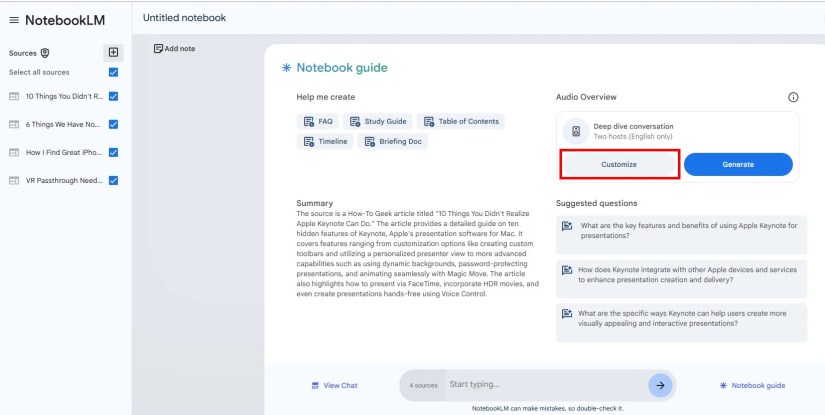Click the source icon beside 10 Things You Didn't R...
This screenshot has width=825, height=415.
[x=14, y=96]
